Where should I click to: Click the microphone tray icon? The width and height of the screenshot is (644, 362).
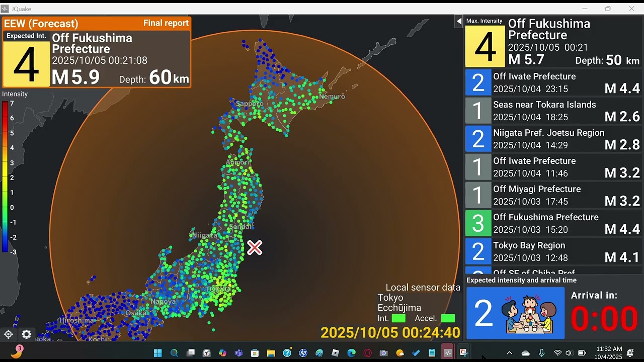tap(542, 353)
